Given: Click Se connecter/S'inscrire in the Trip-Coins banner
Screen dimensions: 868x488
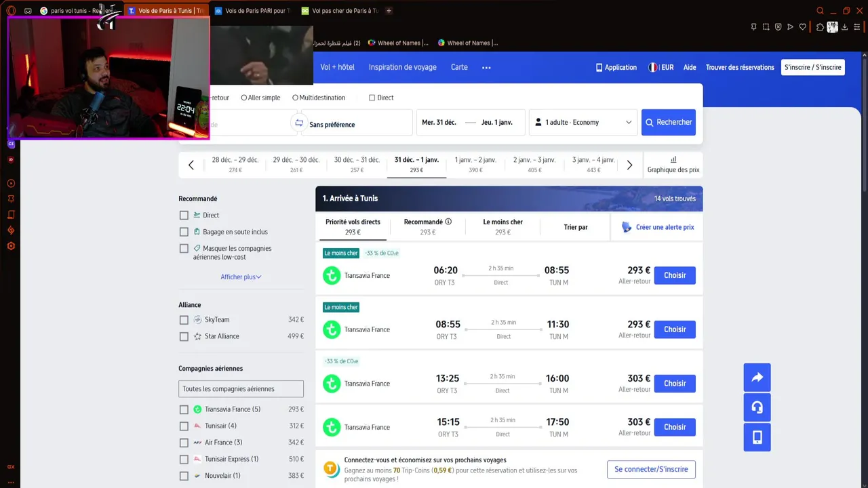Looking at the screenshot, I should tap(651, 469).
